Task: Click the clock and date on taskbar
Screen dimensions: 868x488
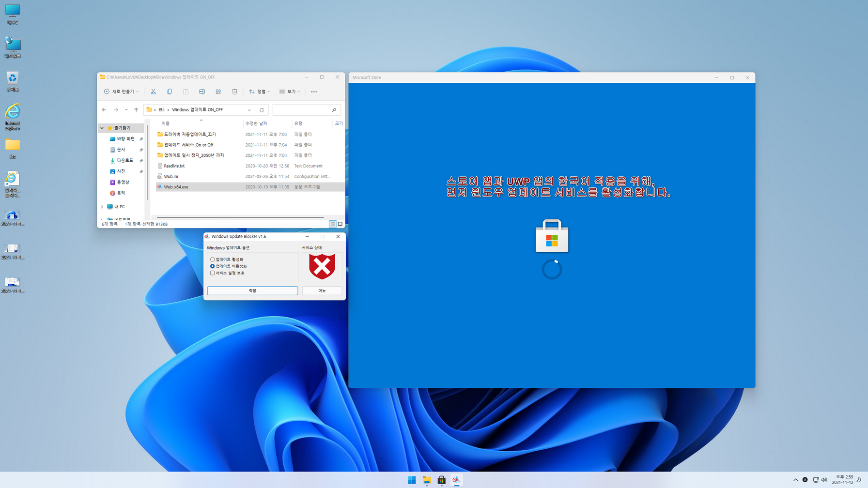Action: [x=843, y=480]
